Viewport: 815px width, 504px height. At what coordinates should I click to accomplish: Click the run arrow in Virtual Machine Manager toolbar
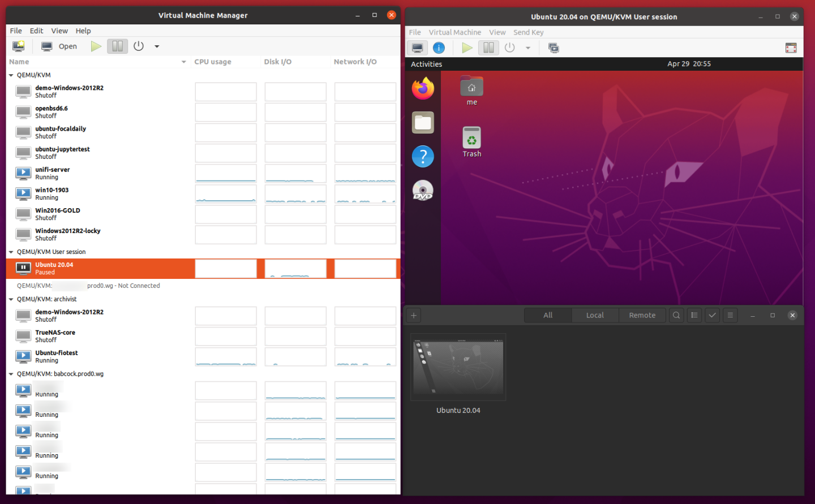pyautogui.click(x=96, y=46)
